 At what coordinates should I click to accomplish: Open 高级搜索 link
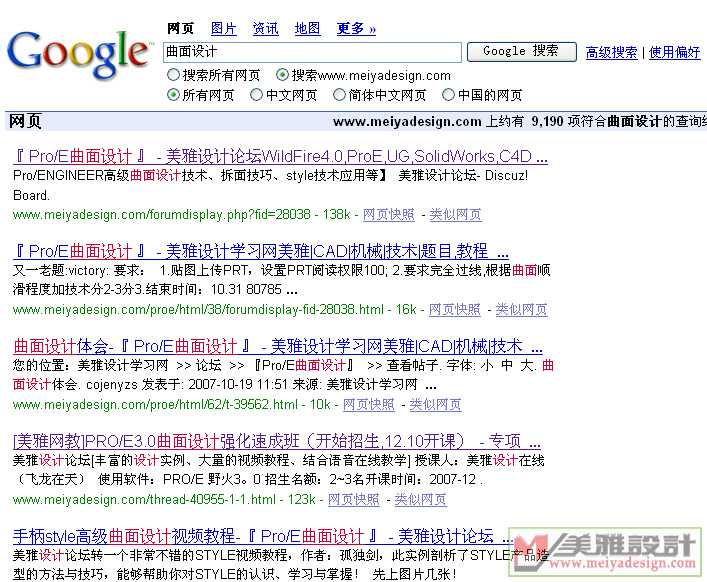click(612, 52)
